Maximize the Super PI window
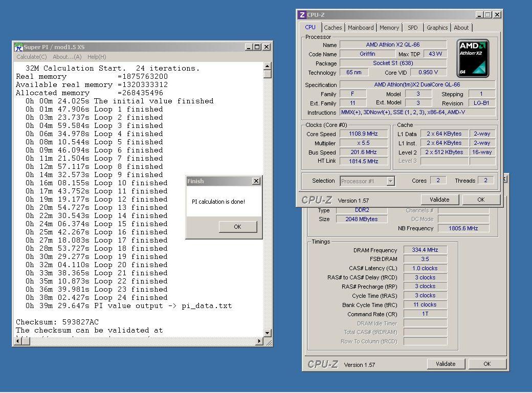The image size is (532, 393). click(257, 47)
